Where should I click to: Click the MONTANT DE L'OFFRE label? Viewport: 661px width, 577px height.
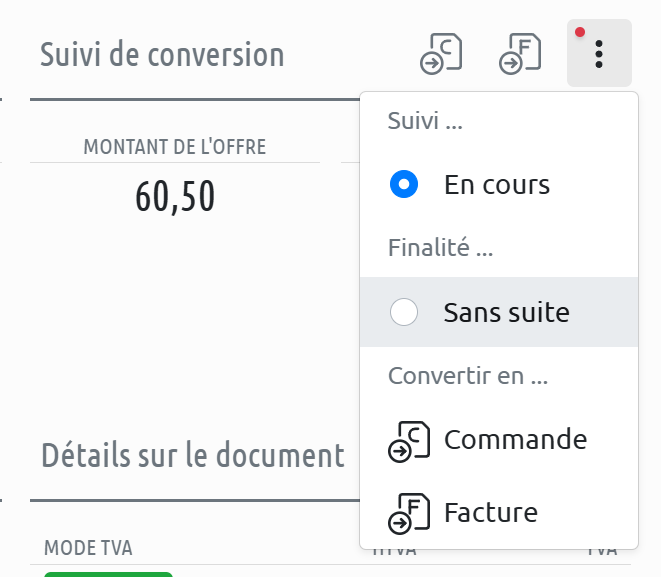click(175, 148)
